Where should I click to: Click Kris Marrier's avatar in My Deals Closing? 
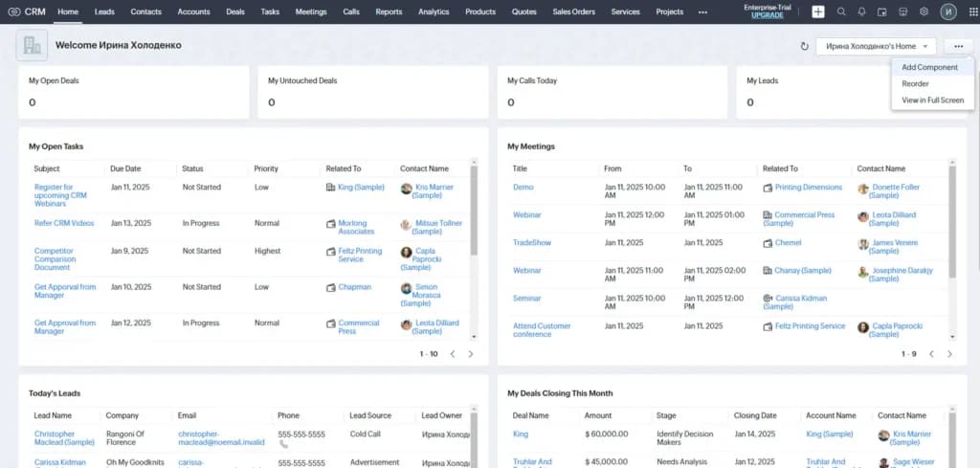(883, 435)
